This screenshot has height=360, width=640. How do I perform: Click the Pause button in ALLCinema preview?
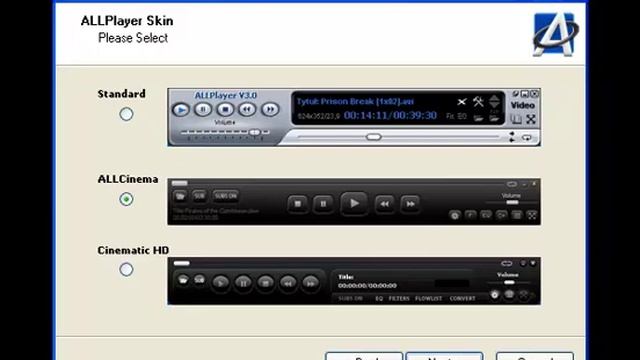(x=323, y=204)
